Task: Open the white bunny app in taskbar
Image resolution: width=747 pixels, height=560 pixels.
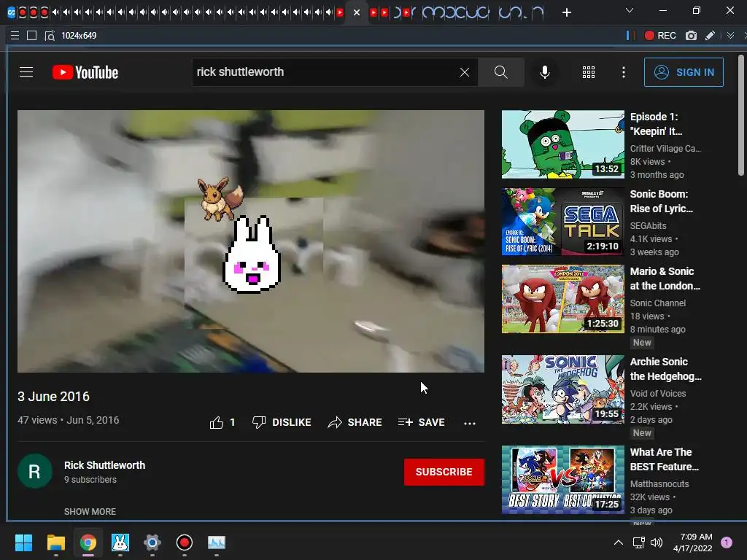Action: (x=120, y=542)
